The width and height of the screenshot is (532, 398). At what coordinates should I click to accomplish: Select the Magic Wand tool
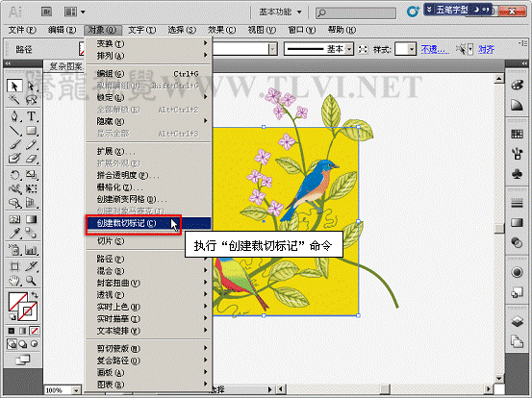tap(14, 99)
